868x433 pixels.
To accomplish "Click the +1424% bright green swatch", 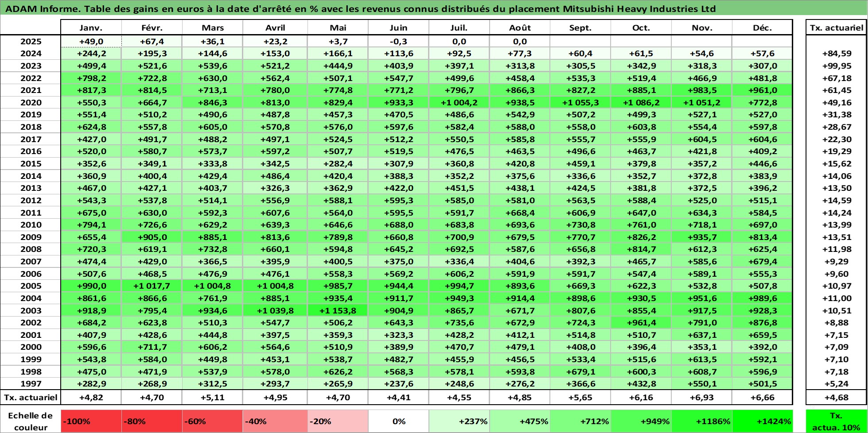I will click(763, 421).
